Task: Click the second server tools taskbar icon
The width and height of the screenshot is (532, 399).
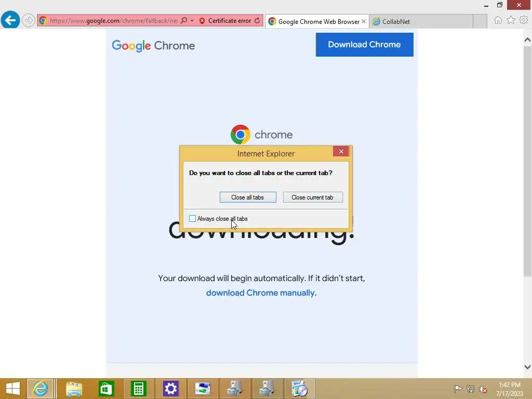Action: coord(267,389)
